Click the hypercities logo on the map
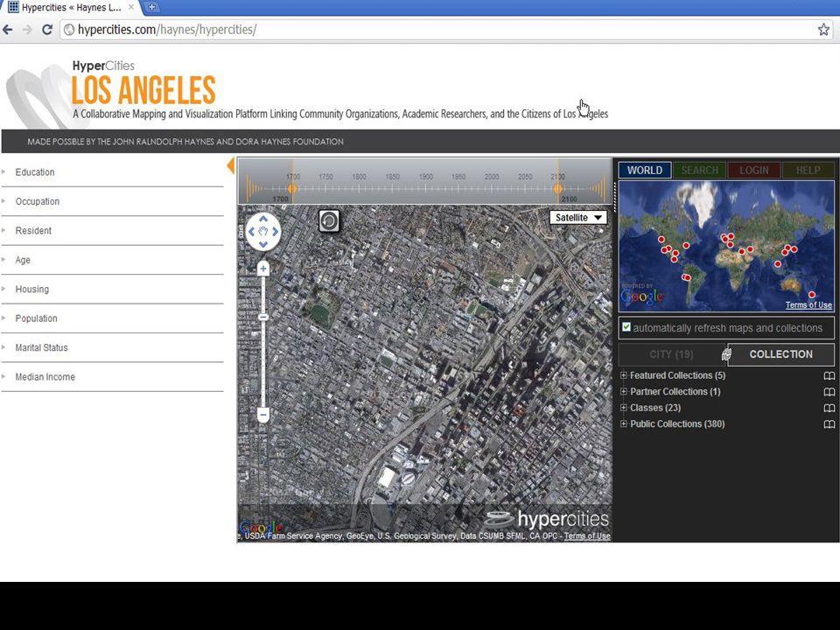The image size is (840, 630). click(x=547, y=519)
